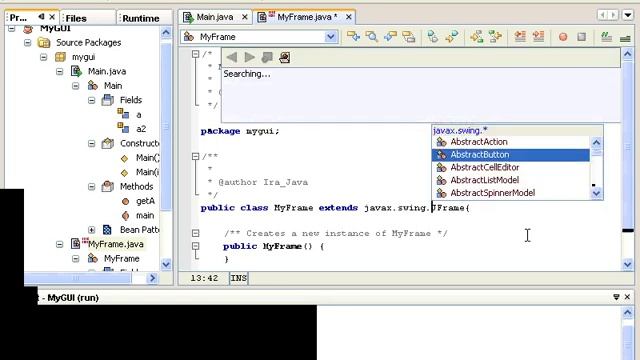
Task: Switch to the MyFrame.java editor tab
Action: [307, 17]
